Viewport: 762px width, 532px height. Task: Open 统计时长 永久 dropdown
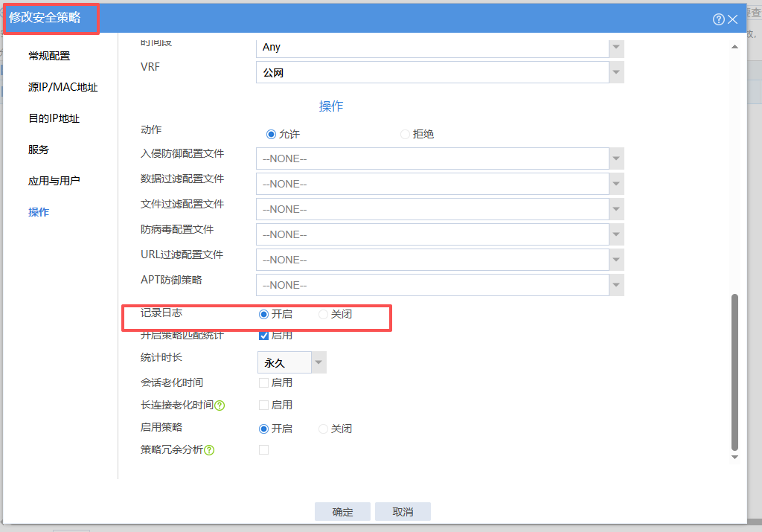pos(318,362)
